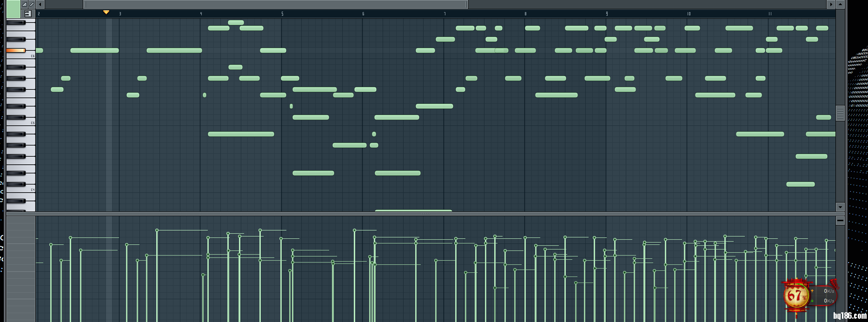Click bar 5 on the timeline ruler

pyautogui.click(x=282, y=14)
